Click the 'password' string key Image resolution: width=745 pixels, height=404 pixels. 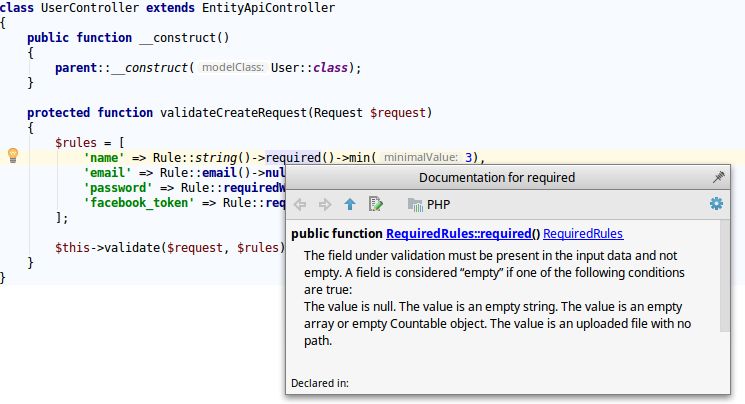118,188
